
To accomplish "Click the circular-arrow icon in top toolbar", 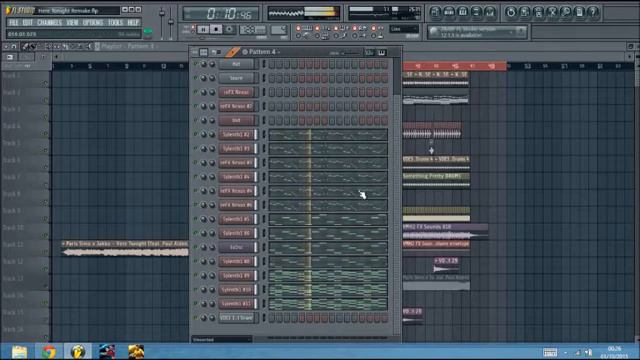I will click(x=511, y=13).
